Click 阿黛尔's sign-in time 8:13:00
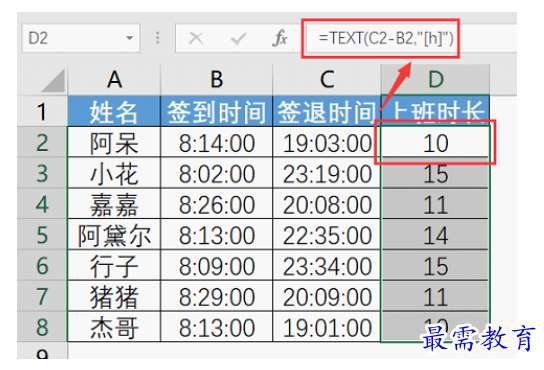This screenshot has height=370, width=544. pos(217,235)
